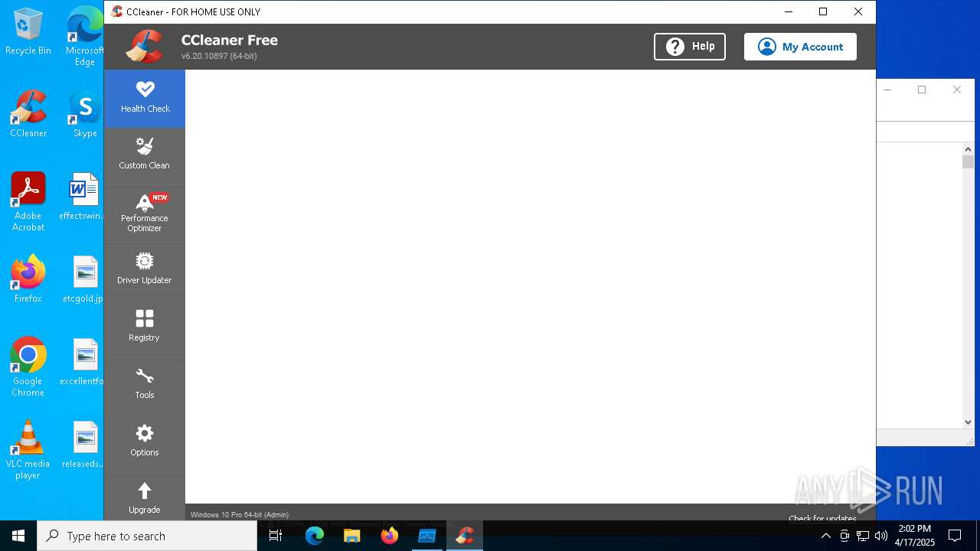Open network status tray icon
The image size is (980, 551).
[863, 536]
